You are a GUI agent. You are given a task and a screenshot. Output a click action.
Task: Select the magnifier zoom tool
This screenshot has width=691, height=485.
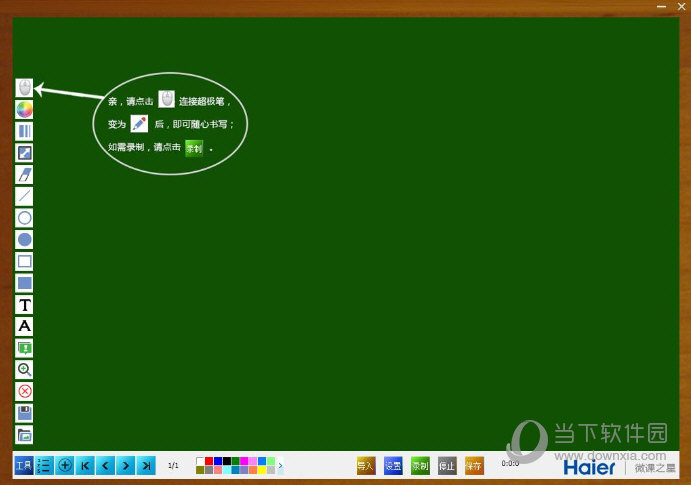[x=24, y=370]
